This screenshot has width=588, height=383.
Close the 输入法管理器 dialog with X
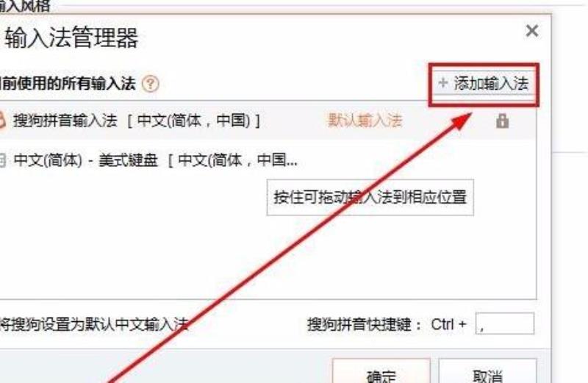point(531,31)
